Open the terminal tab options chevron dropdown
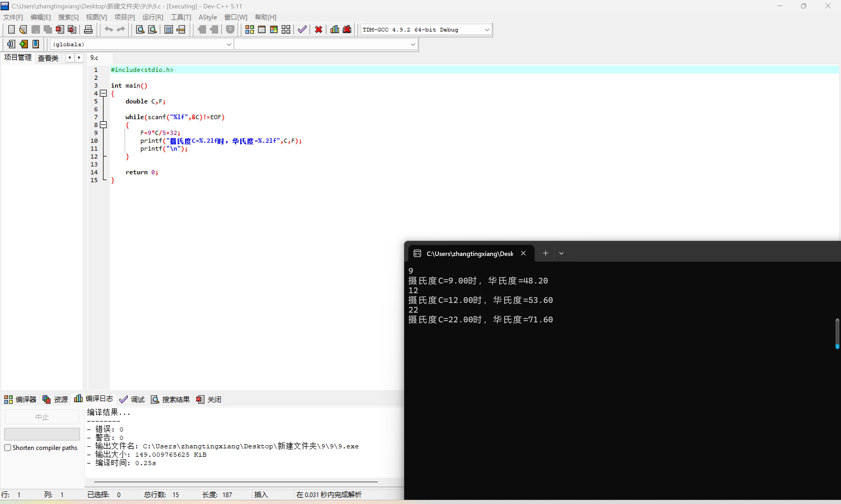 click(x=561, y=253)
